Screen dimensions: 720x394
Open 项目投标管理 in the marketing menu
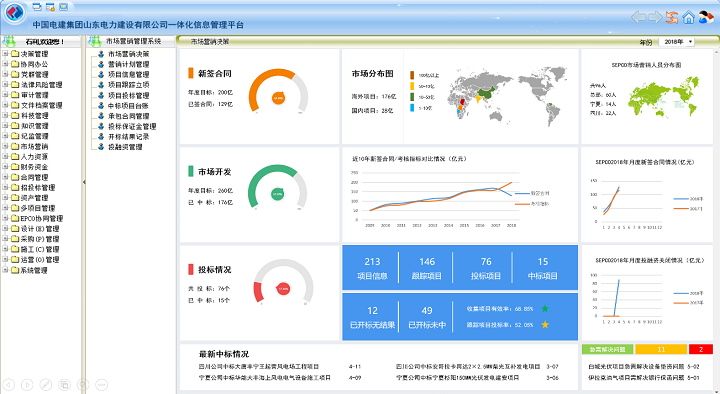point(129,96)
